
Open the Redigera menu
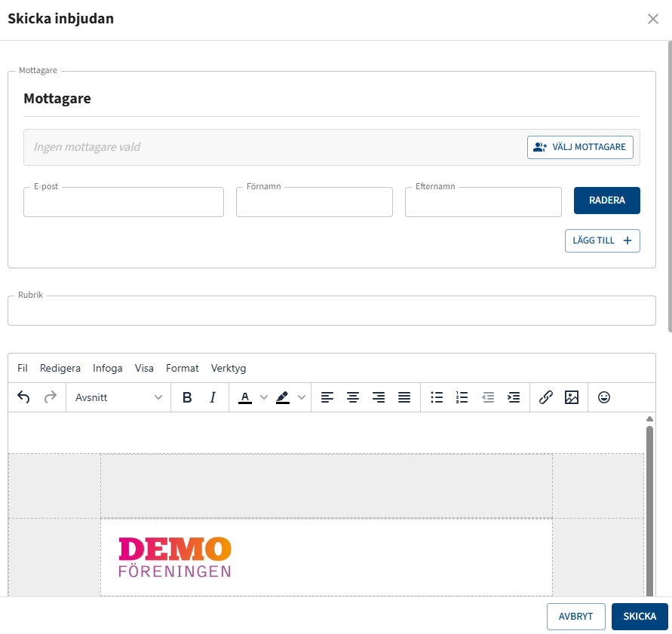point(60,369)
